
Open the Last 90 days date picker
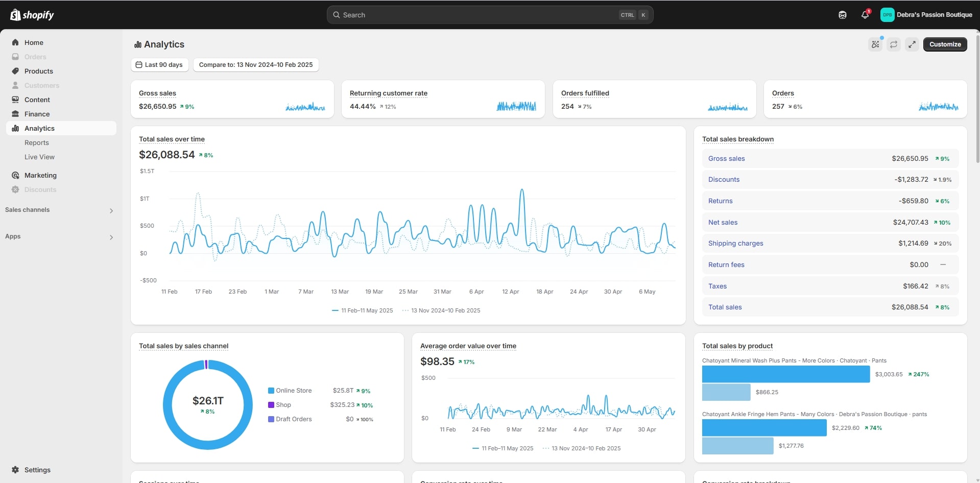click(159, 65)
